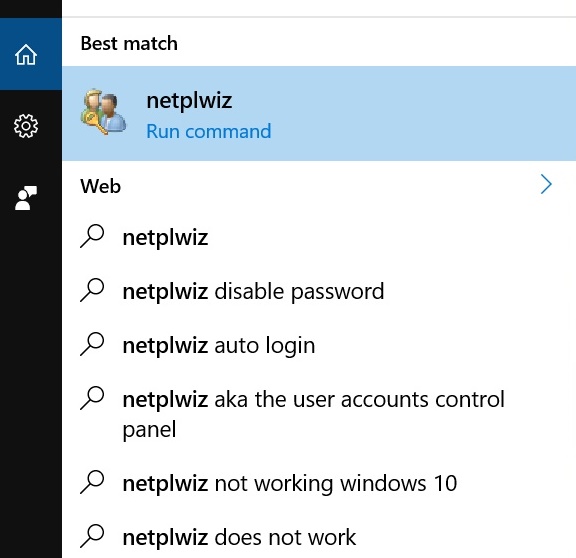Launch the netplwiz best match result
576x558 pixels.
tap(319, 114)
